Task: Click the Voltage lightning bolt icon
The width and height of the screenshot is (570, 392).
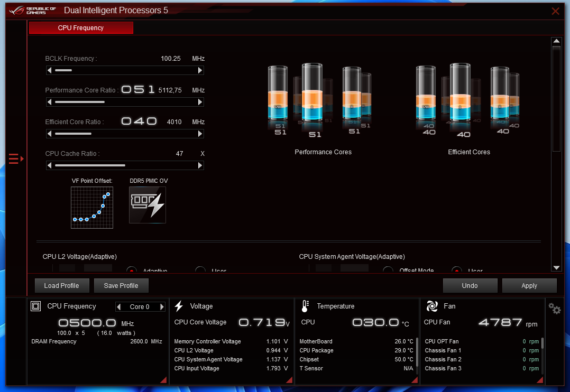Action: pos(179,306)
